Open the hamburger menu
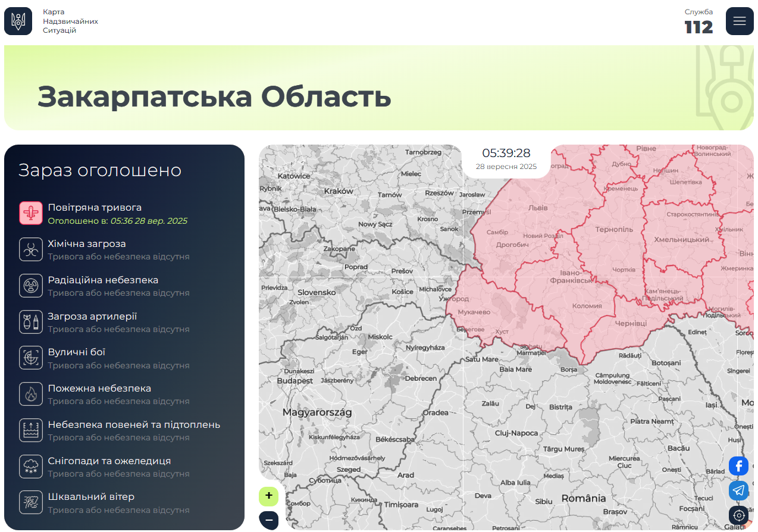This screenshot has width=758, height=532. [740, 21]
